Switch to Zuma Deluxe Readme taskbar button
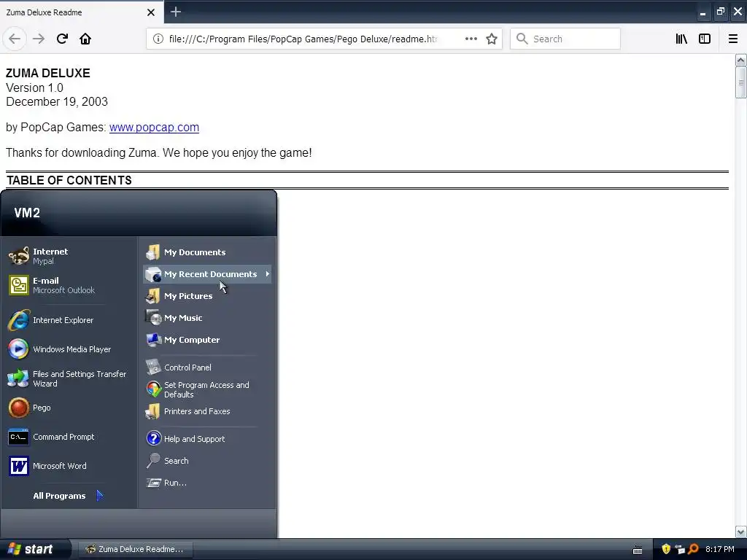The height and width of the screenshot is (560, 747). tap(135, 549)
